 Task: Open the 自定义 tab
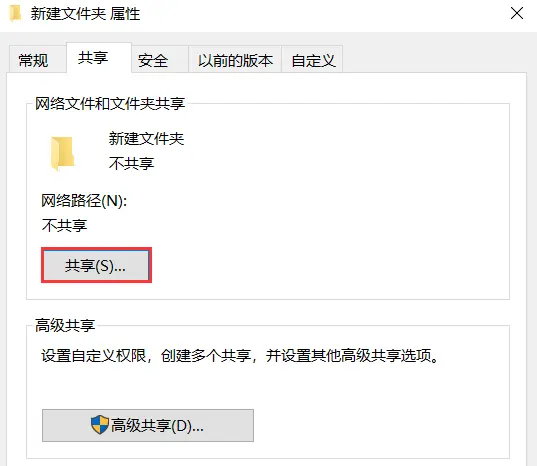pyautogui.click(x=313, y=60)
